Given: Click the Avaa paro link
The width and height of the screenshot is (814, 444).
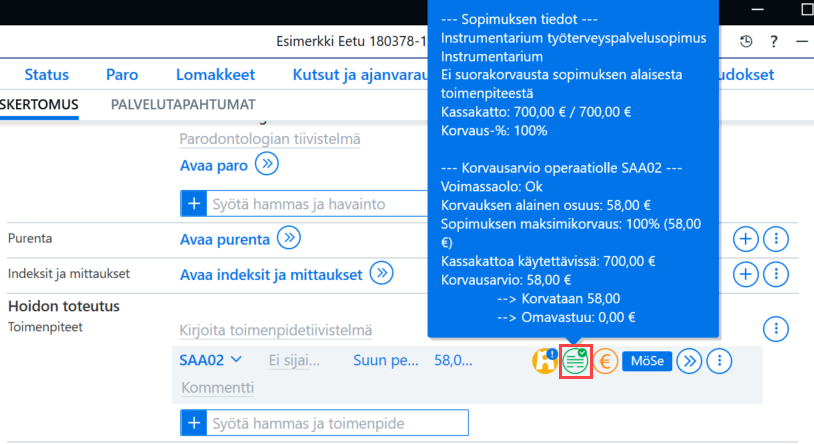Looking at the screenshot, I should pyautogui.click(x=214, y=165).
